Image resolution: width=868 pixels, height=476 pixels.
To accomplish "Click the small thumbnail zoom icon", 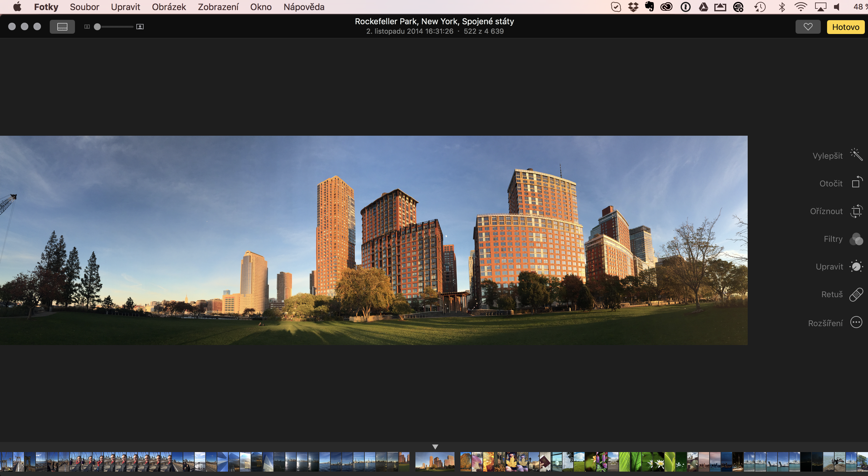I will pyautogui.click(x=87, y=27).
